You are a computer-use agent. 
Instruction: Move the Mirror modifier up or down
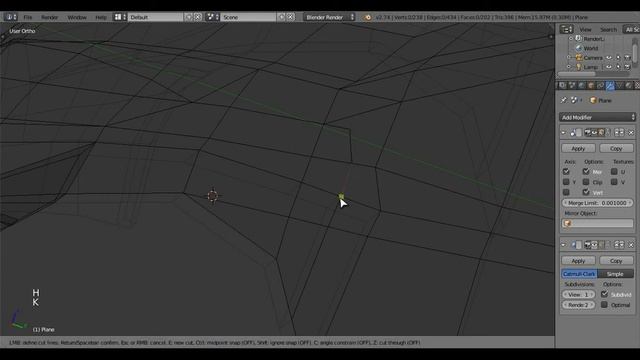click(619, 132)
